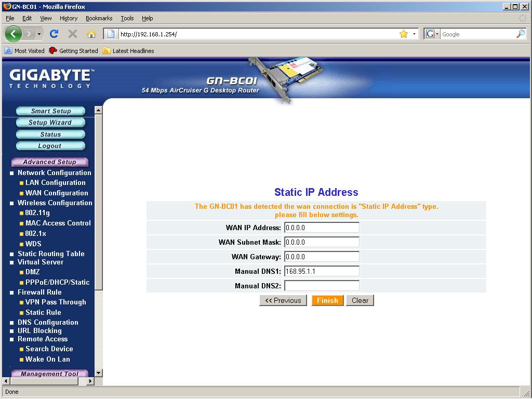Screen dimensions: 532x399
Task: Click the Smart Setup button
Action: (50, 111)
